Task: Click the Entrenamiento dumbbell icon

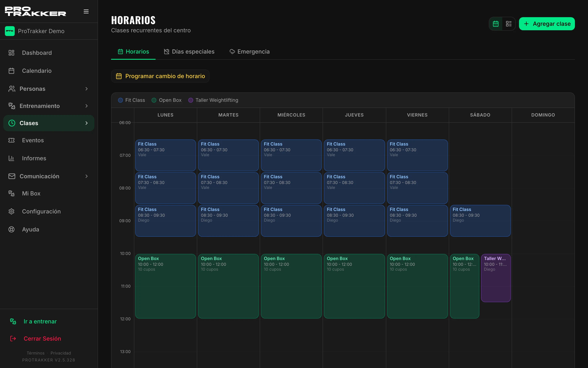Action: (11, 106)
